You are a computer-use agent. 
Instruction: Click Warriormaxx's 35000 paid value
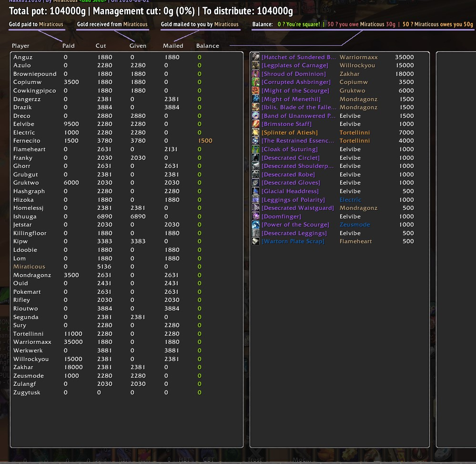pyautogui.click(x=73, y=342)
